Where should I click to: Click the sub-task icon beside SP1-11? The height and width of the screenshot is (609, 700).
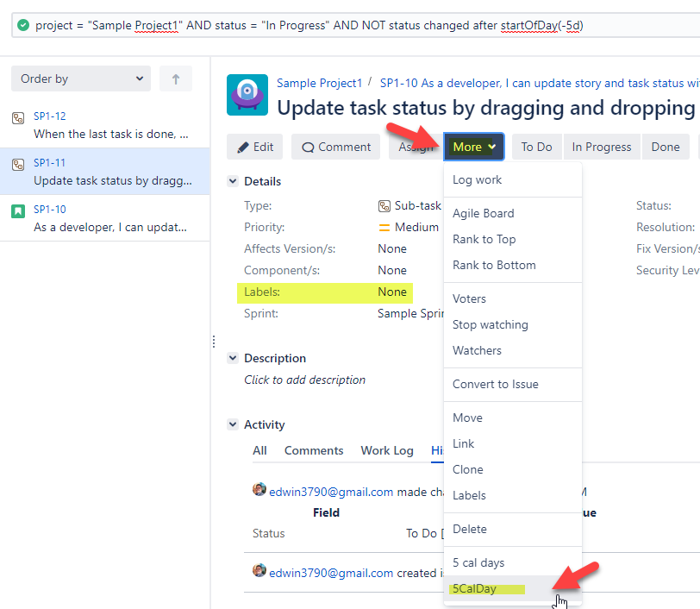pyautogui.click(x=18, y=165)
